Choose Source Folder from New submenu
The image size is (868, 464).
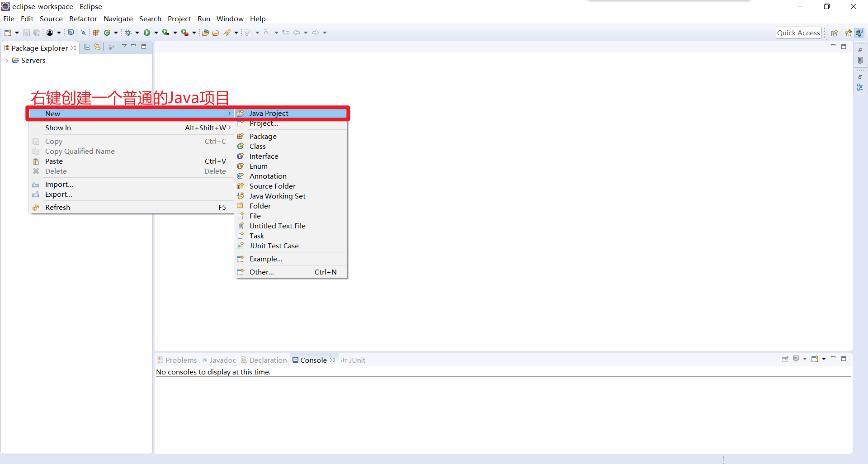(x=291, y=186)
